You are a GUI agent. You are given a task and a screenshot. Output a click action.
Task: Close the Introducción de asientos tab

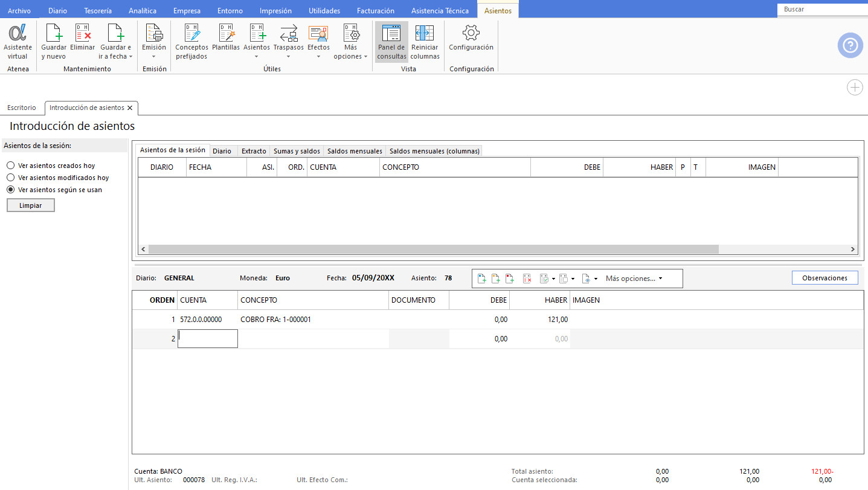tap(130, 108)
